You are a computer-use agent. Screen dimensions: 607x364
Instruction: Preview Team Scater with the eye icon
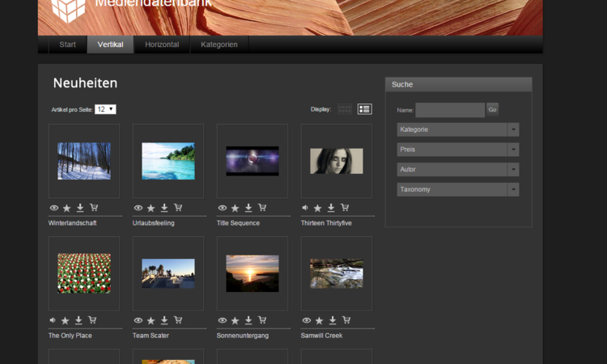click(x=138, y=320)
